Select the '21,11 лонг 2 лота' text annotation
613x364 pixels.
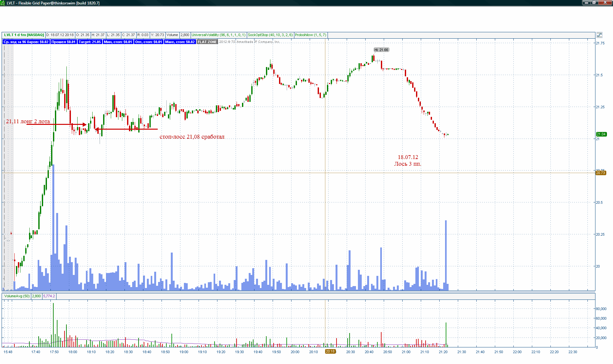pyautogui.click(x=28, y=121)
